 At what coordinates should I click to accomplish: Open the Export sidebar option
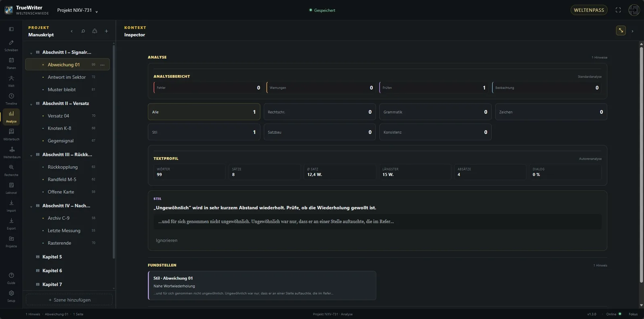pyautogui.click(x=11, y=224)
